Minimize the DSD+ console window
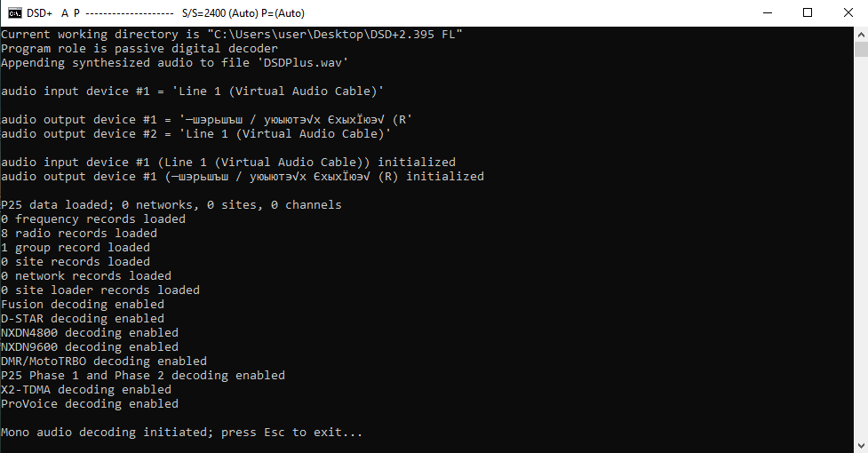This screenshot has width=868, height=453. tap(768, 12)
